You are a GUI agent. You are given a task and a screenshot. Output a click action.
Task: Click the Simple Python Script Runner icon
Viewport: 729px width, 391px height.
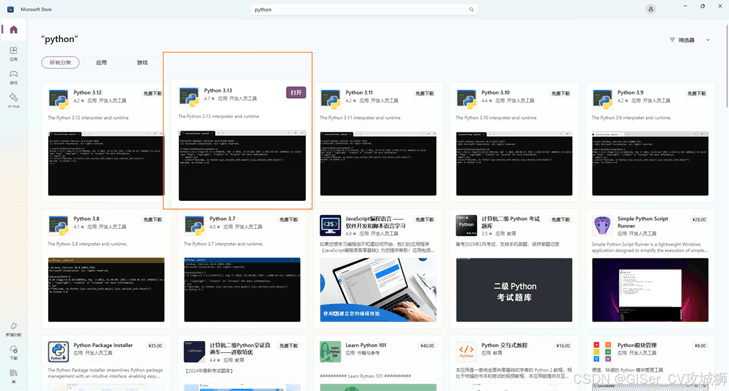click(x=602, y=225)
